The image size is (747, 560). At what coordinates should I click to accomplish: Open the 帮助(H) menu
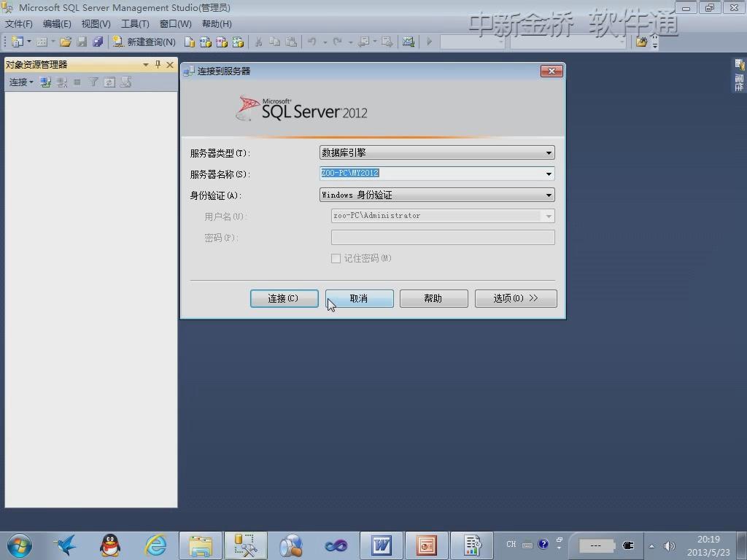tap(217, 24)
